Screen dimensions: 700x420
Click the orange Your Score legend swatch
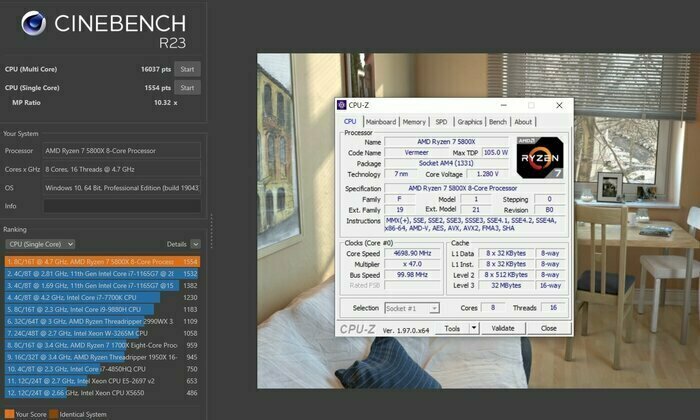coord(9,414)
